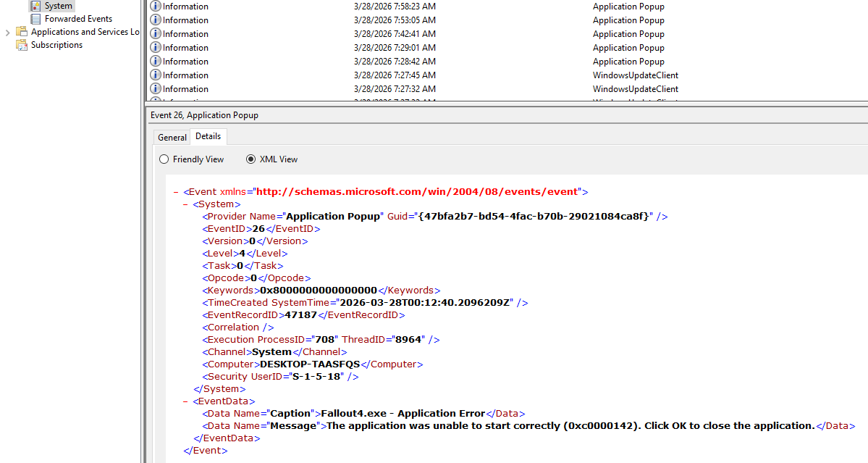Click EventRecordID value 47187

(x=300, y=315)
